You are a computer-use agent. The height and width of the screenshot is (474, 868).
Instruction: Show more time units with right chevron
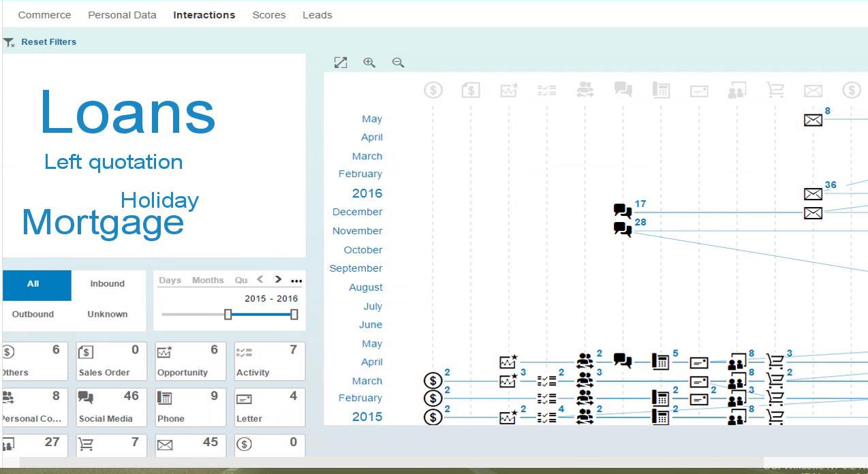pos(278,280)
